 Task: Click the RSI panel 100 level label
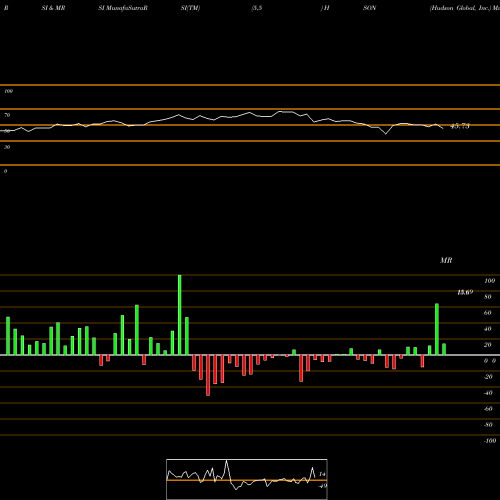pos(8,91)
